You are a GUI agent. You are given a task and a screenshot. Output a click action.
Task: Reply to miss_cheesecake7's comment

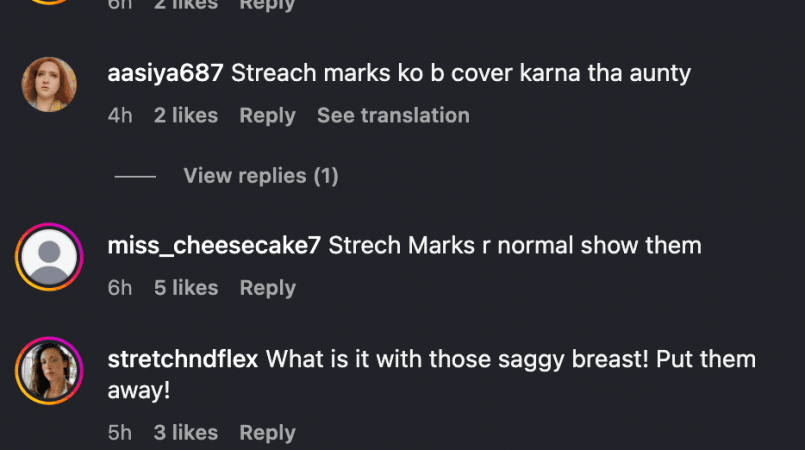pyautogui.click(x=267, y=288)
